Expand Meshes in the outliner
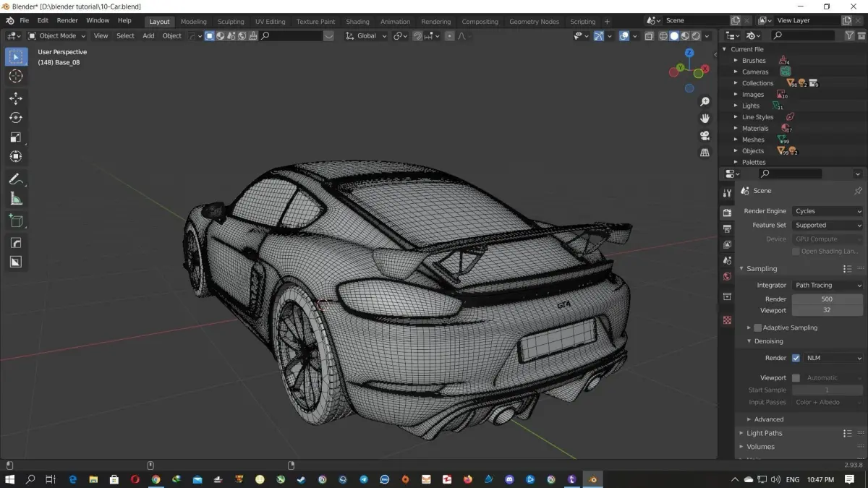This screenshot has width=868, height=488. 736,140
